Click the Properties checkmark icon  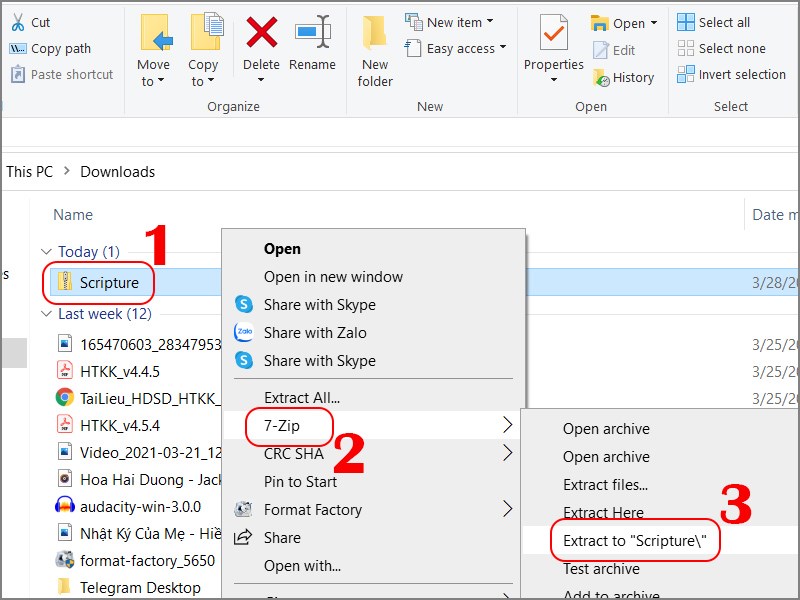(x=554, y=33)
